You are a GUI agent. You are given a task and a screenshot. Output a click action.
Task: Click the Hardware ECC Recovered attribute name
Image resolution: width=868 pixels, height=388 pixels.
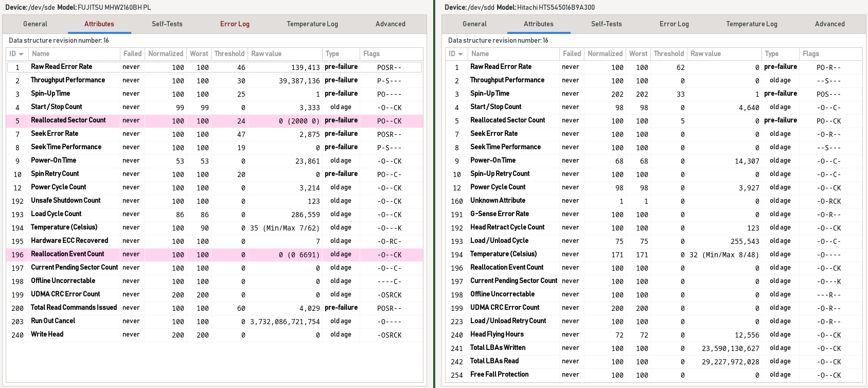coord(69,241)
